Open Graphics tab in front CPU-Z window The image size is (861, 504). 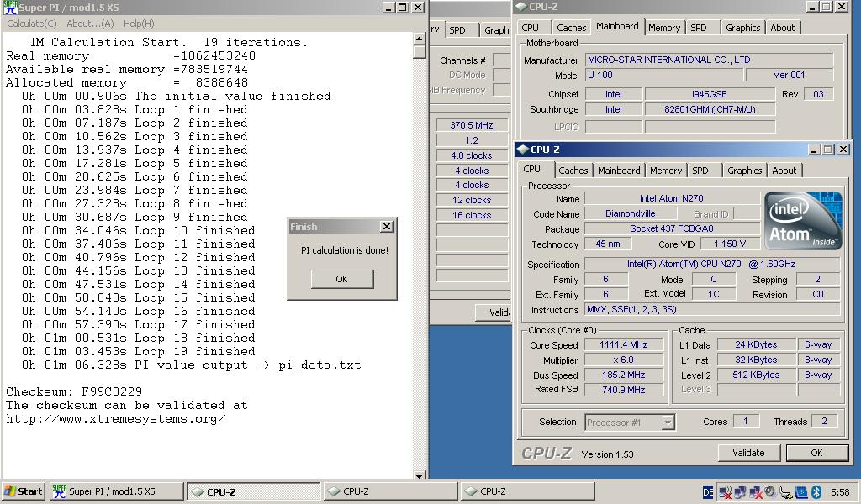[745, 171]
